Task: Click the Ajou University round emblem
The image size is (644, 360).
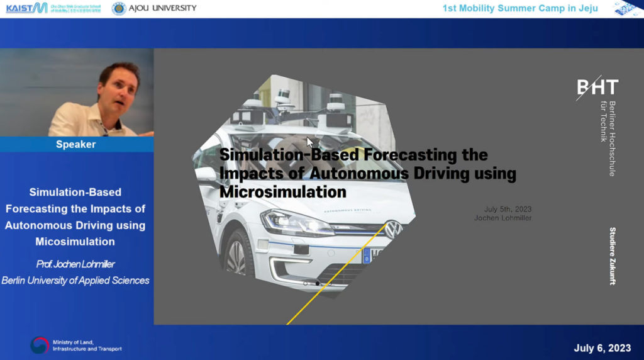Action: [x=119, y=8]
